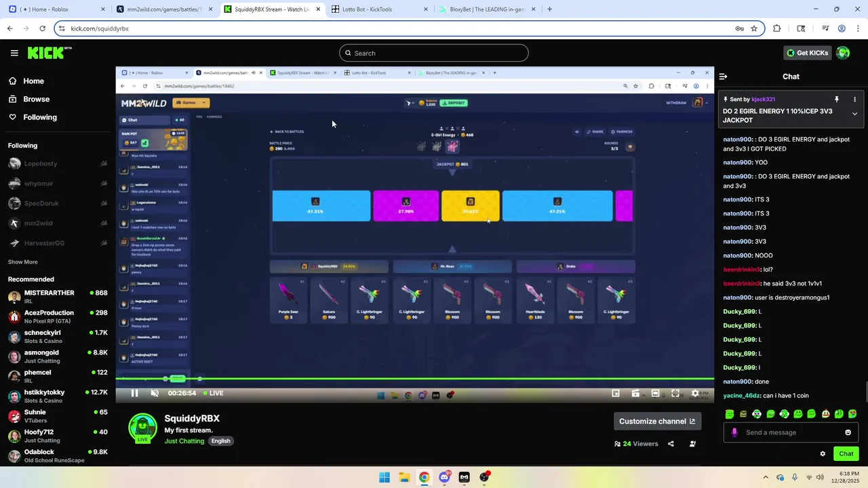Collapse the chat panel with arrow icon
The image size is (868, 488).
tap(723, 77)
